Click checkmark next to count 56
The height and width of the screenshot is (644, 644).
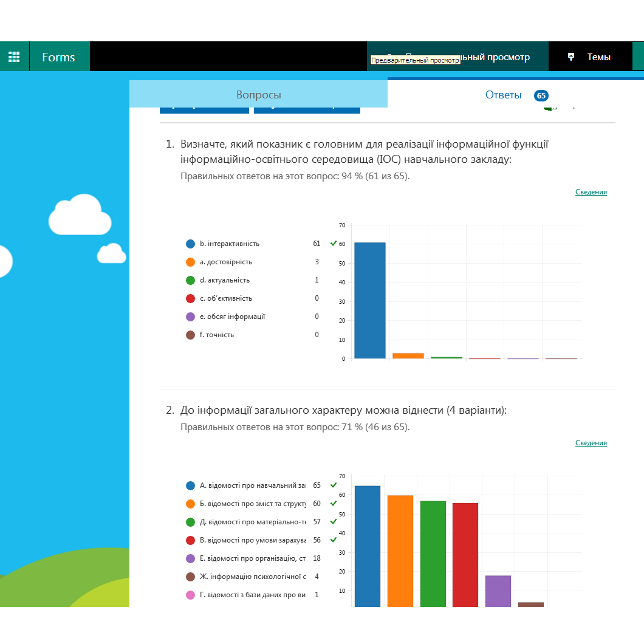334,540
